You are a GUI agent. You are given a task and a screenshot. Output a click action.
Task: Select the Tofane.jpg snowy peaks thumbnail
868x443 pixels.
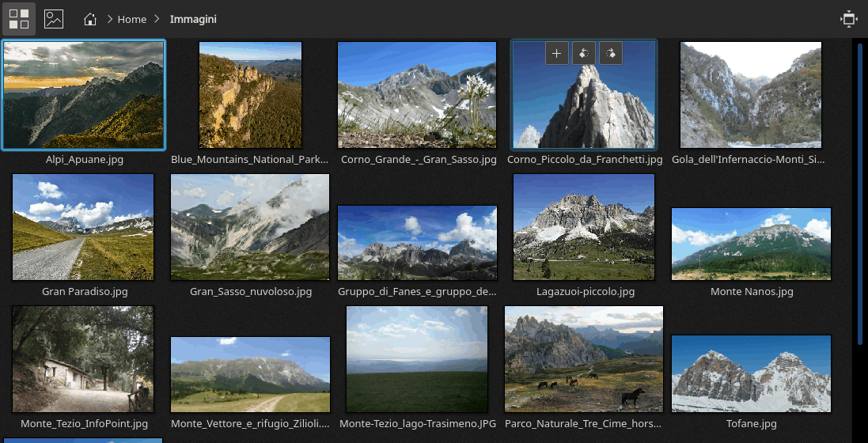tap(751, 373)
